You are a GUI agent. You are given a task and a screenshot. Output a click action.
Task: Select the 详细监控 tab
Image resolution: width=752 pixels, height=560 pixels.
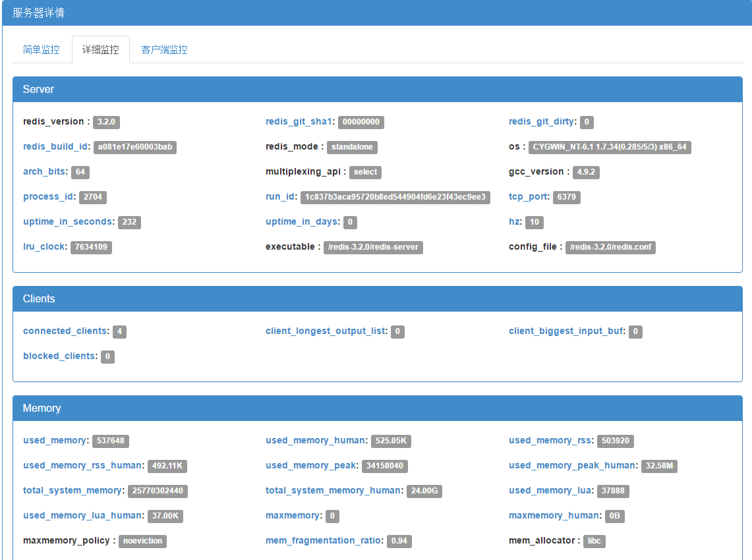tap(101, 49)
